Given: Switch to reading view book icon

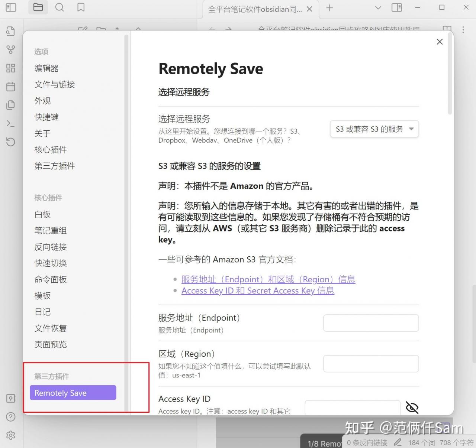Looking at the screenshot, I should (x=447, y=29).
